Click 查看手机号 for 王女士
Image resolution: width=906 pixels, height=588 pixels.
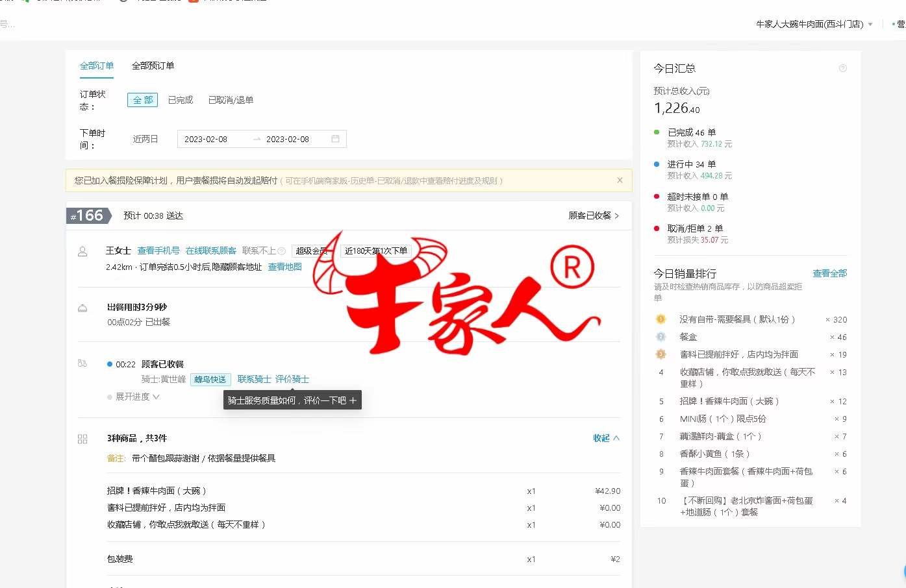[158, 251]
